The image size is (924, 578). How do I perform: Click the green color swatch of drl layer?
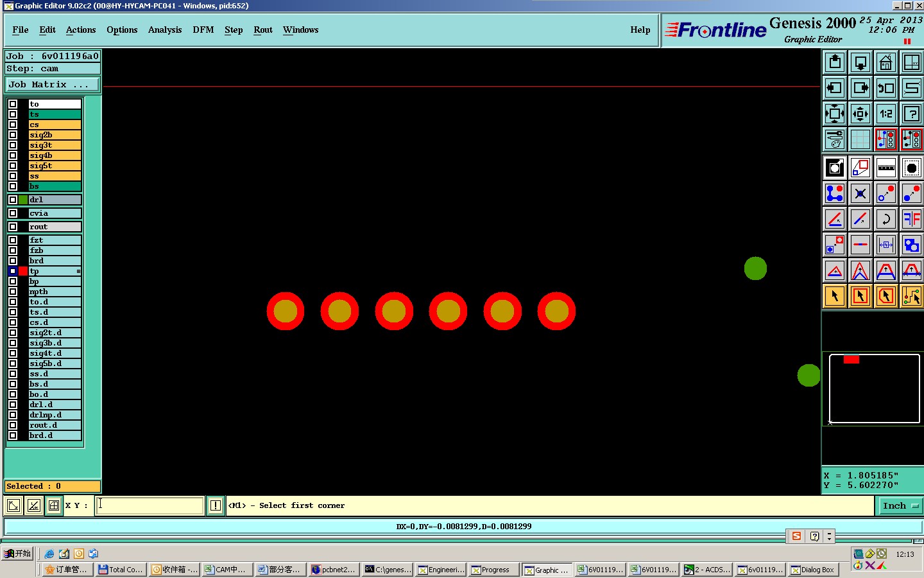(23, 200)
